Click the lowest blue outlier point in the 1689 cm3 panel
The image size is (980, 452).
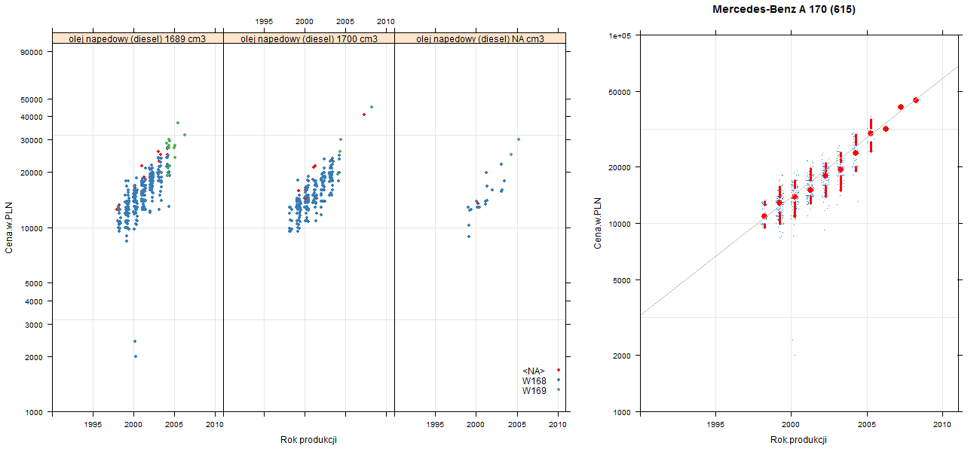tap(136, 356)
